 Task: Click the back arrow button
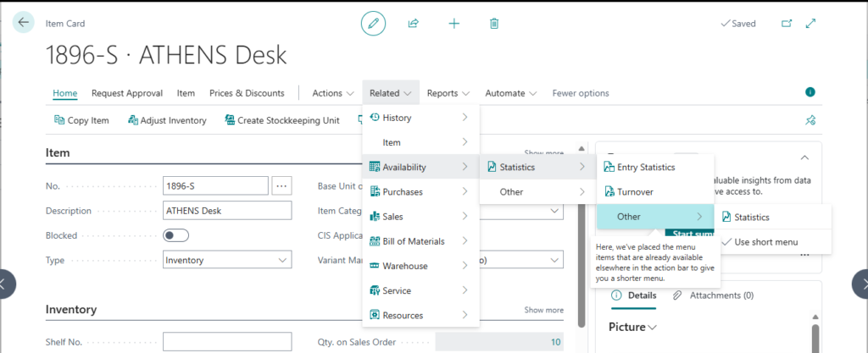click(x=23, y=23)
